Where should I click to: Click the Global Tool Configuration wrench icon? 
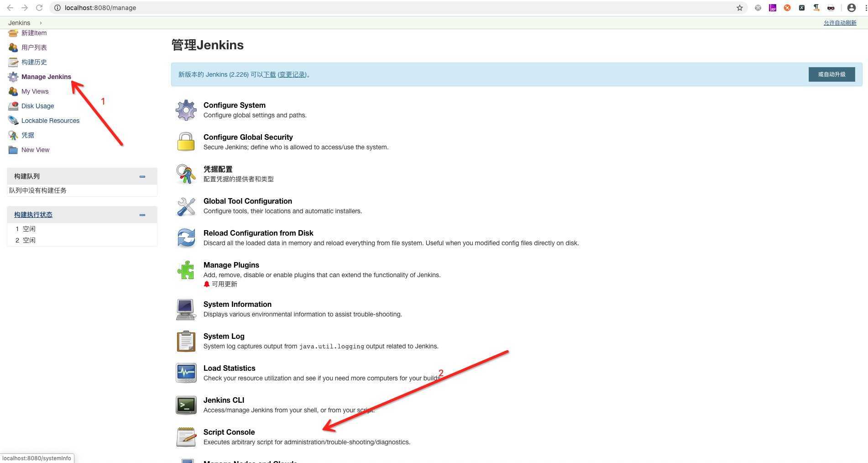[x=186, y=206]
